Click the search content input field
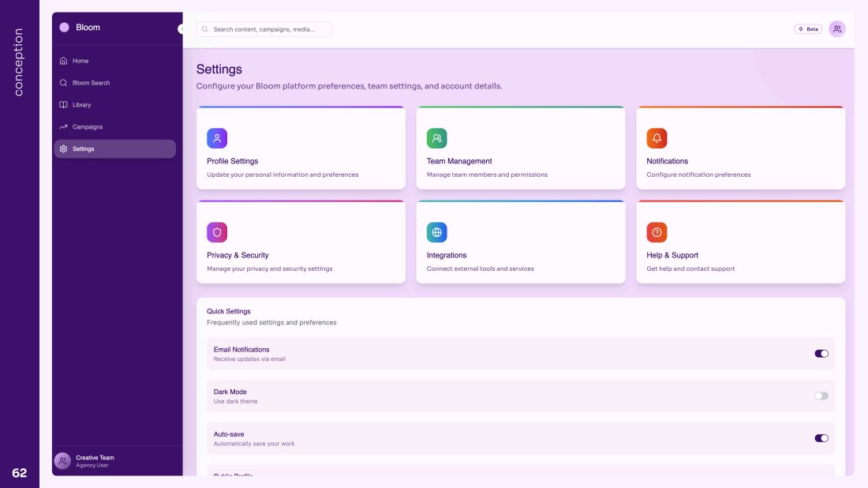 point(264,29)
